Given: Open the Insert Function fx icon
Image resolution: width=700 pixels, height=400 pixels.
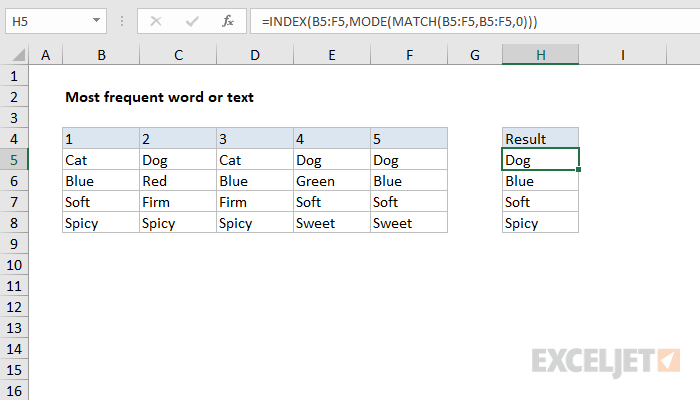Looking at the screenshot, I should (228, 21).
